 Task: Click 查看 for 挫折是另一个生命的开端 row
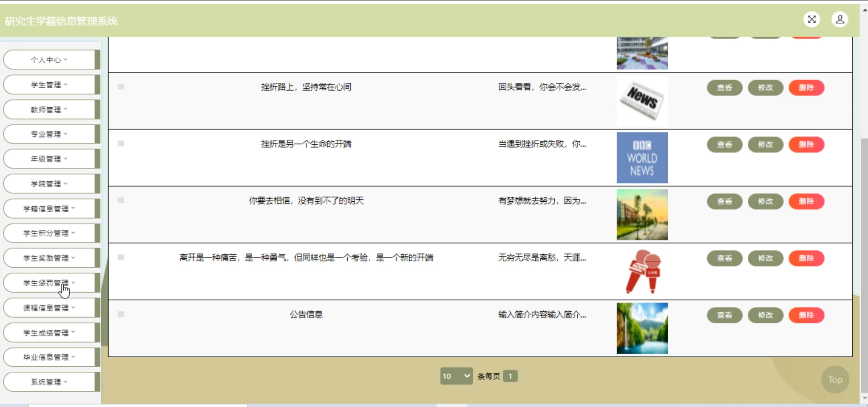[x=724, y=144]
